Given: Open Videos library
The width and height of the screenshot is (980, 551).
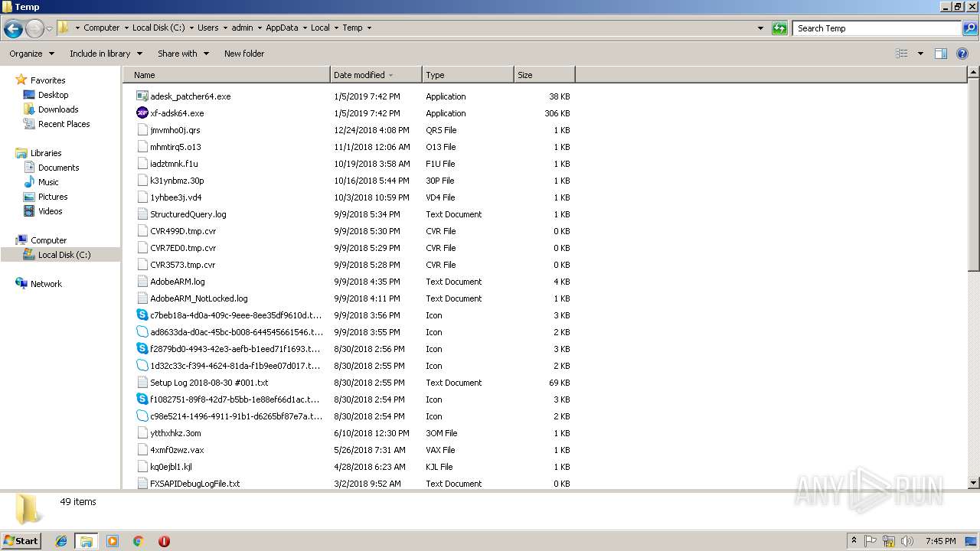Looking at the screenshot, I should tap(50, 211).
